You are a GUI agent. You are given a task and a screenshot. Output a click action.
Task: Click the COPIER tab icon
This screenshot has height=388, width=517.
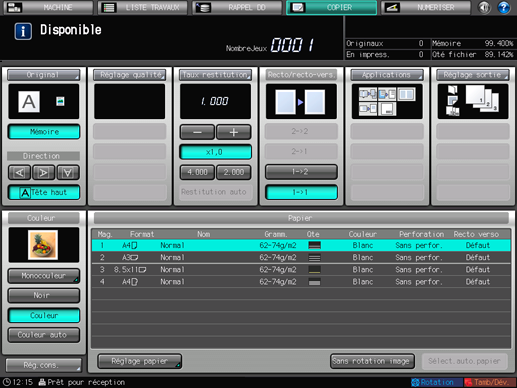tap(298, 7)
